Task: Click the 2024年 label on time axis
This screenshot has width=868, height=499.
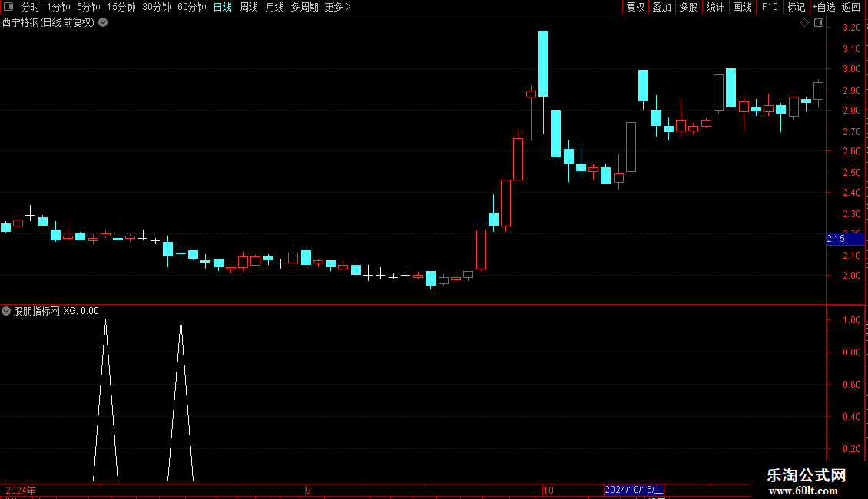Action: pyautogui.click(x=21, y=490)
